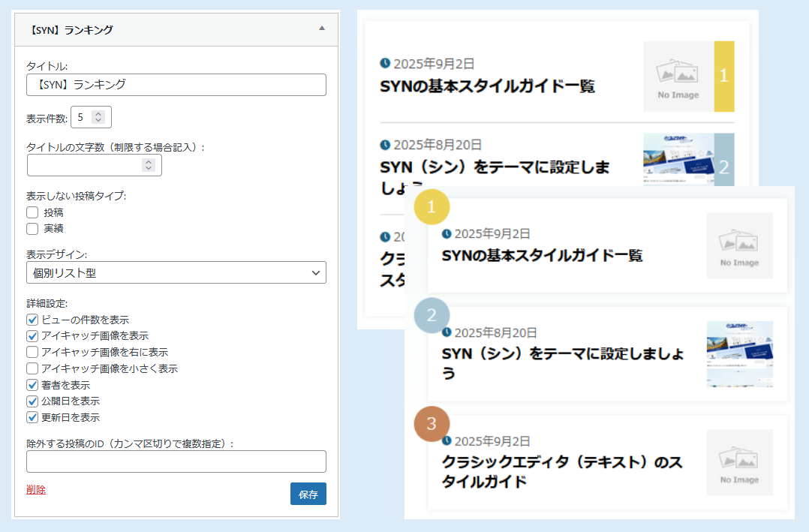Select the yellow rank 1 badge
809x532 pixels.
coord(432,208)
